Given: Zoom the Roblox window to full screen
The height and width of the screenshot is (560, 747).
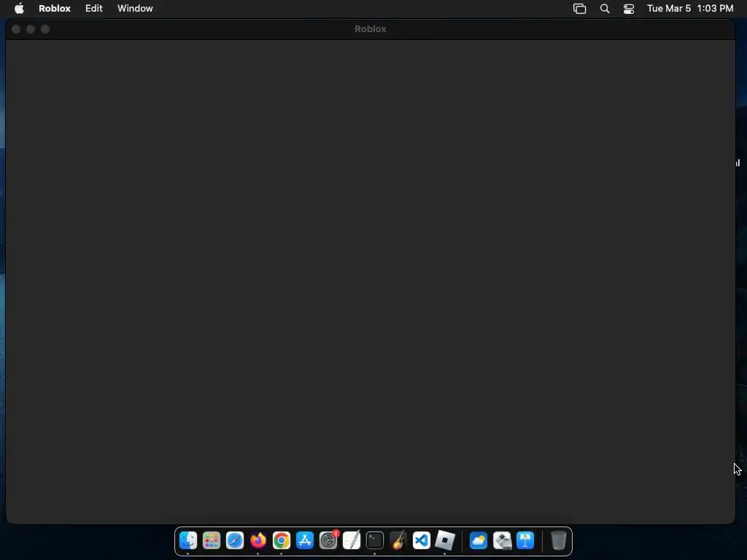Looking at the screenshot, I should click(45, 29).
